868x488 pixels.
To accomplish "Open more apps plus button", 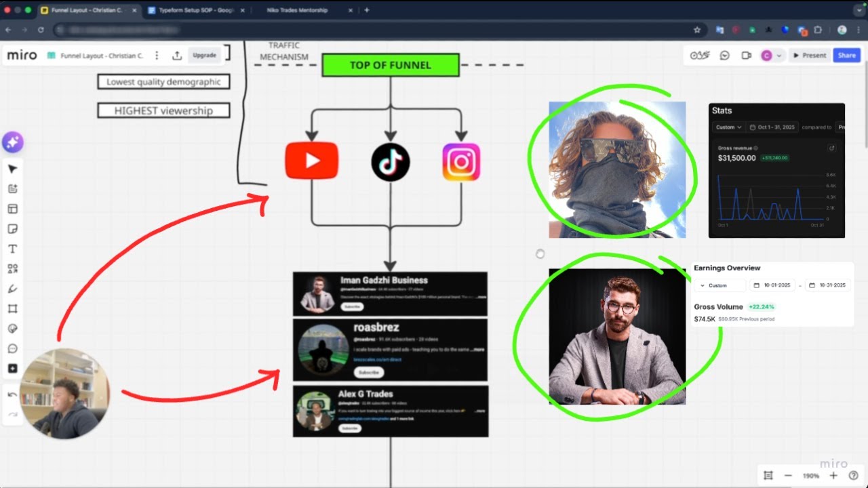I will click(x=13, y=369).
